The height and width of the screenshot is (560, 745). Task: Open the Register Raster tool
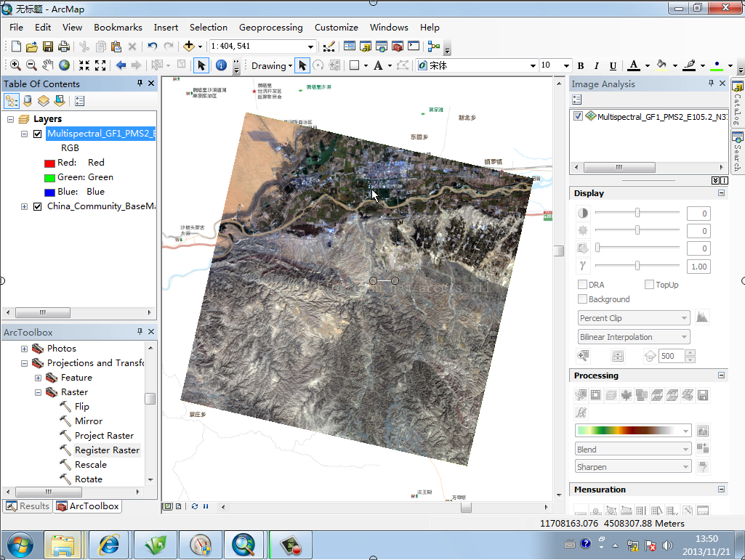point(107,450)
